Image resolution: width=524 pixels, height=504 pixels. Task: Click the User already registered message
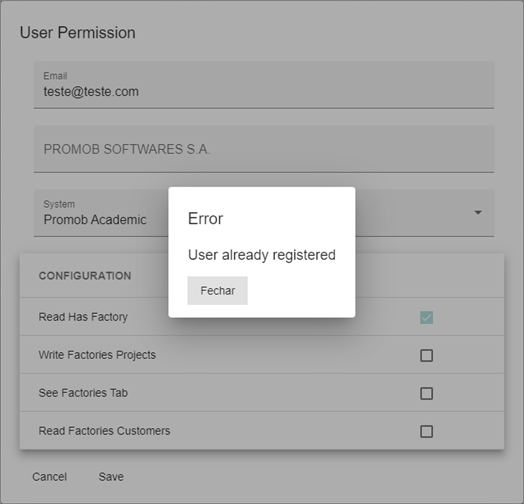click(x=262, y=255)
